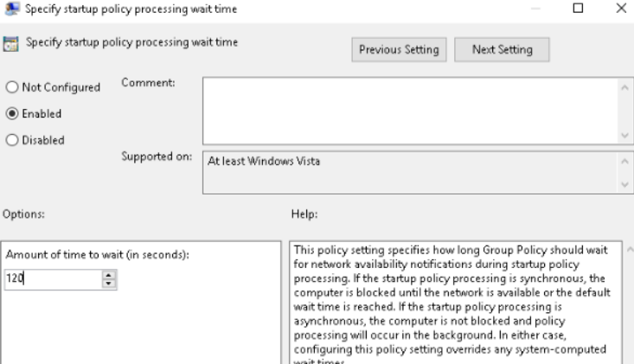Click Comment box scroll down arrow
This screenshot has height=364, width=634.
tap(624, 136)
